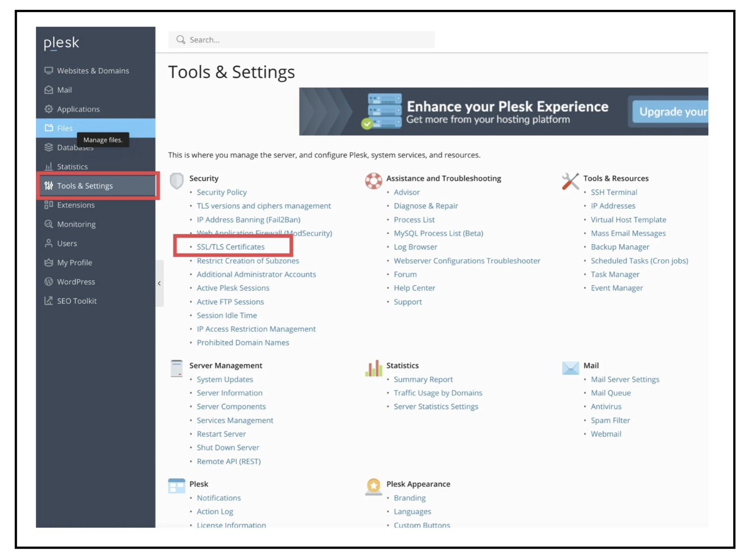
Task: Click the Upgrade your banner button
Action: tap(670, 111)
